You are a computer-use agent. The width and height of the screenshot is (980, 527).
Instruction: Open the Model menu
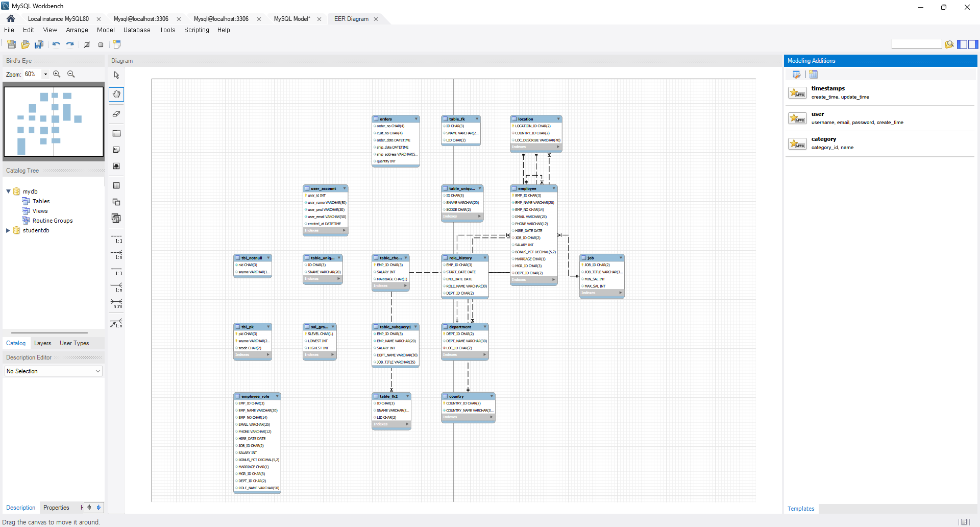pyautogui.click(x=106, y=30)
